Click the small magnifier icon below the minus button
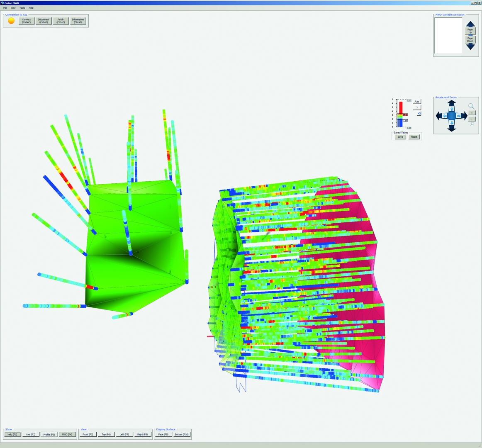The image size is (482, 448). (472, 124)
